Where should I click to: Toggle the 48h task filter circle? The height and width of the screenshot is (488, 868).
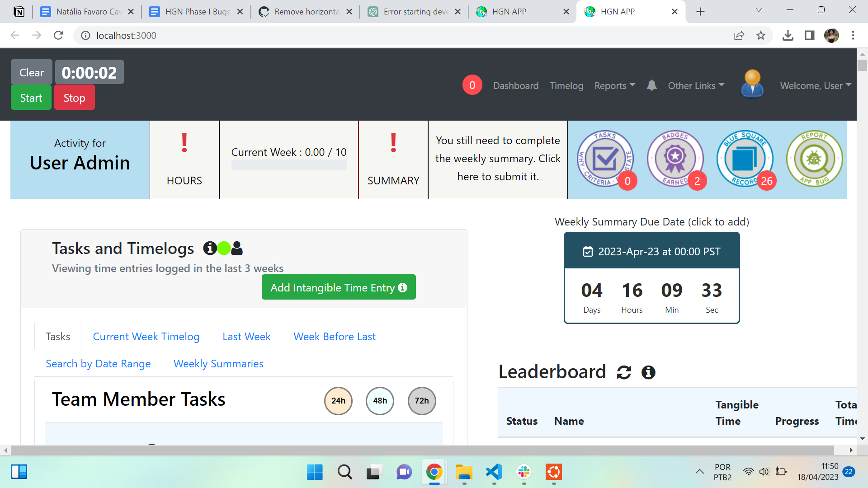(380, 401)
